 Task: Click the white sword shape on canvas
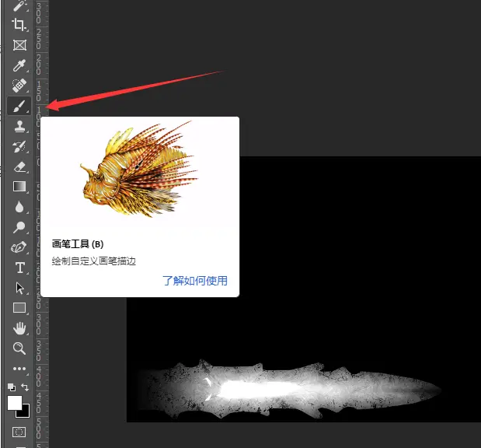288,390
